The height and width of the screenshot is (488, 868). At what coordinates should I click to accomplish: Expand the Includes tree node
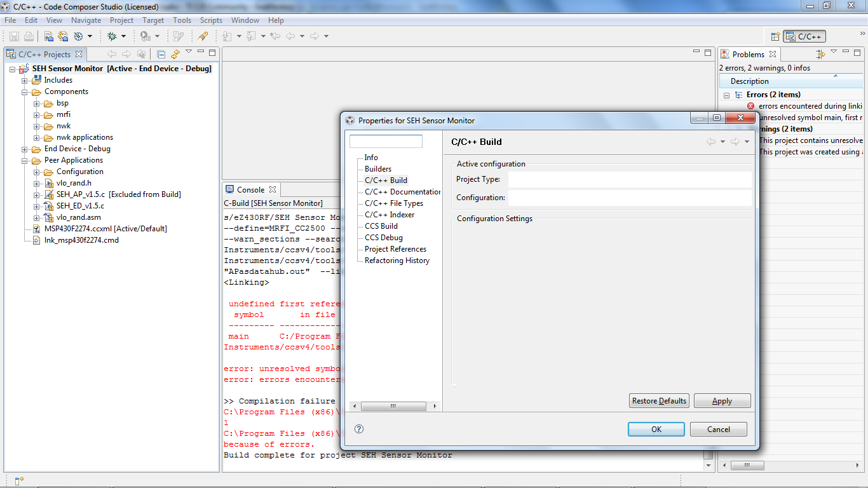25,80
